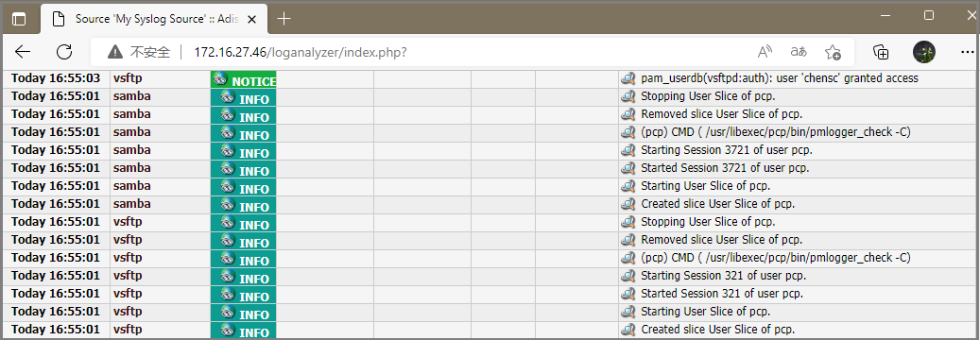The width and height of the screenshot is (980, 340).
Task: Open details icon for vsftp pmlogger_check CMD message
Action: pos(628,258)
